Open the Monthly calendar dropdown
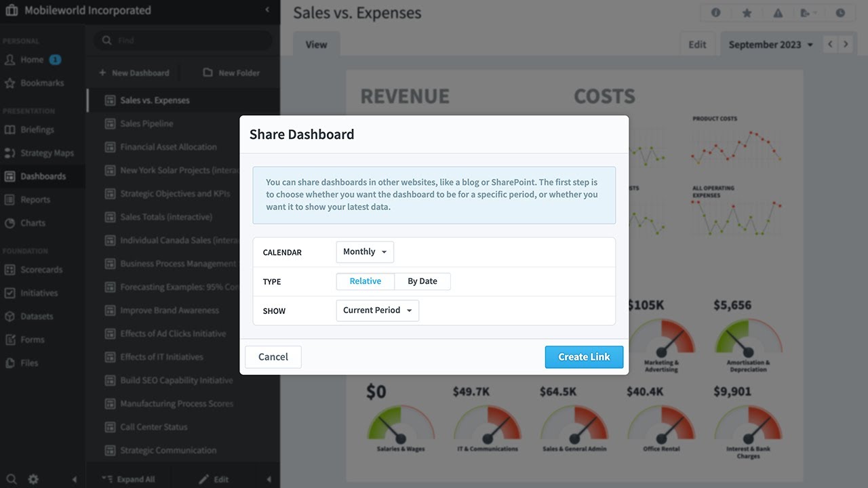 click(x=365, y=252)
